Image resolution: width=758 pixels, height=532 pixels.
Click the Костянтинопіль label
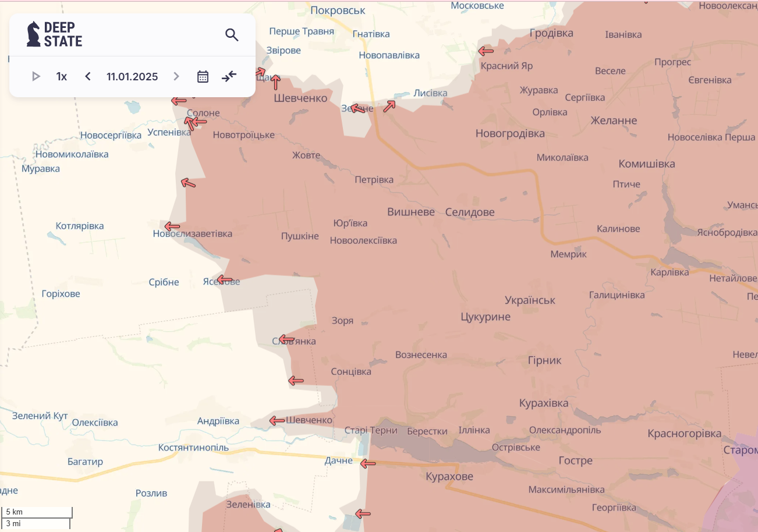pyautogui.click(x=194, y=448)
